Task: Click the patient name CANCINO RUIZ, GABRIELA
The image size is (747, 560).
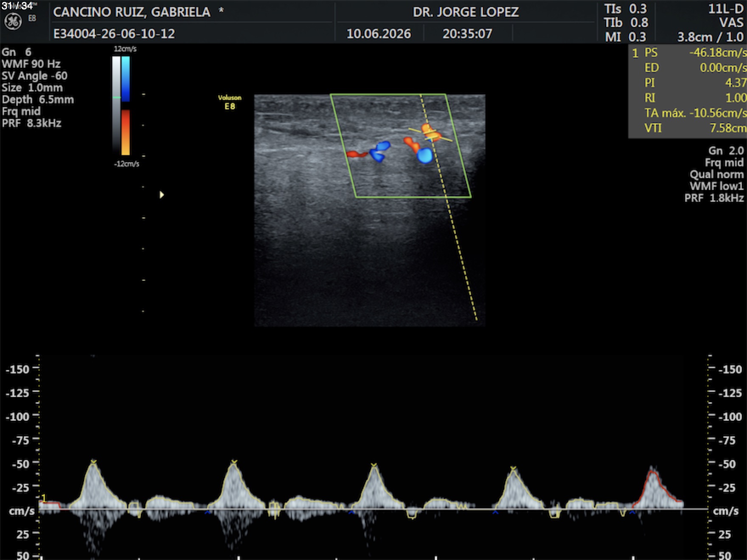Action: 132,12
